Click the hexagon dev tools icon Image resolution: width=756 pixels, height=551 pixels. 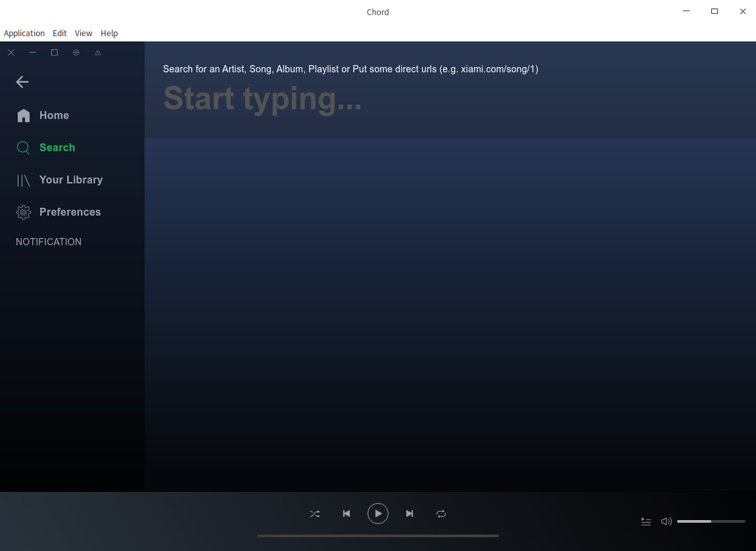[x=76, y=53]
